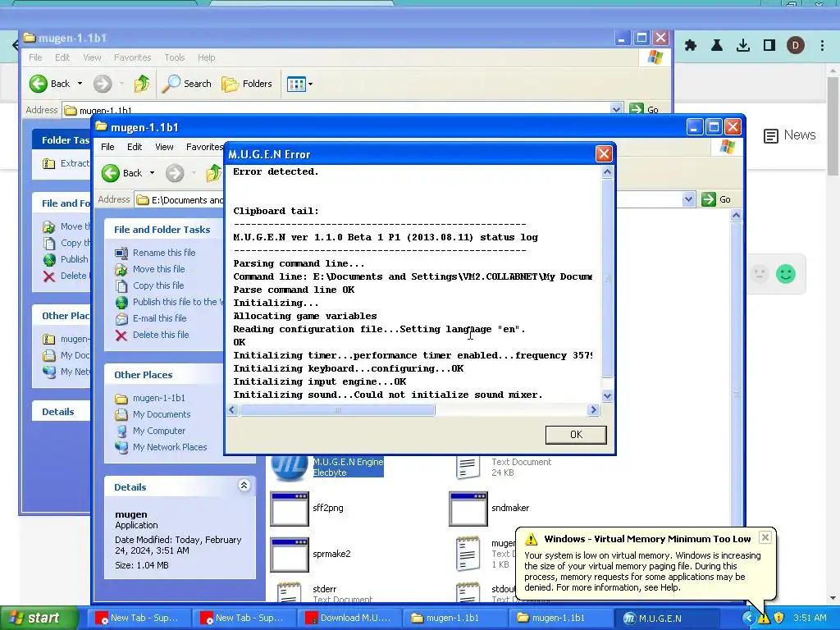Click Go button in rear explorer window
The height and width of the screenshot is (630, 840).
[645, 109]
